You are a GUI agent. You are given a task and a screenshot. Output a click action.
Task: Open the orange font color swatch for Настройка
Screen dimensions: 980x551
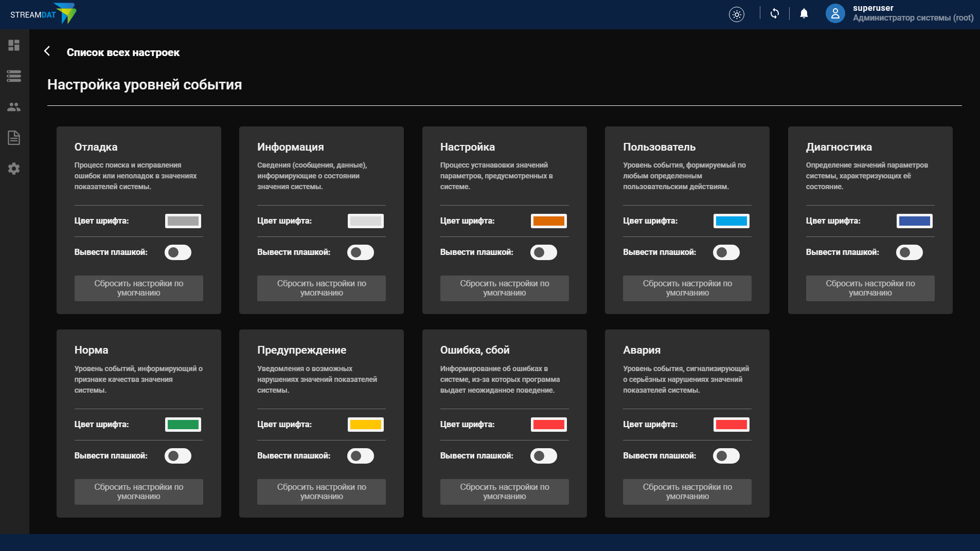coord(548,221)
